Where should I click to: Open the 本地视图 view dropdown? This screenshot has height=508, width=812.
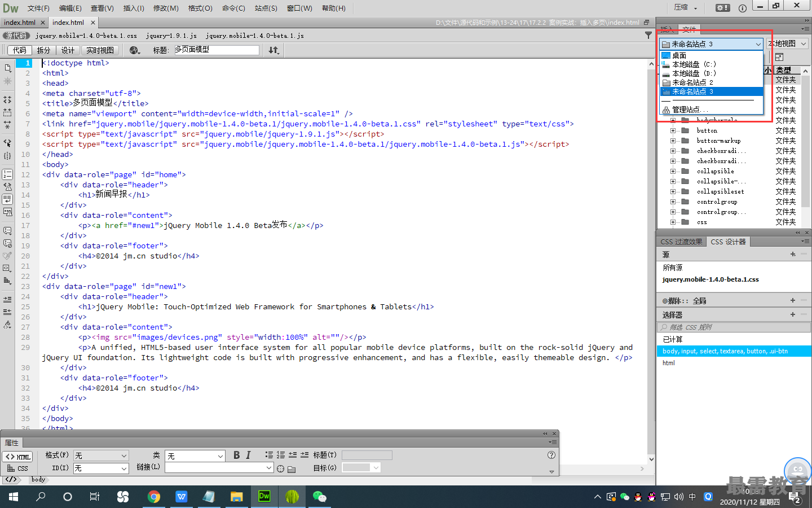click(x=788, y=43)
